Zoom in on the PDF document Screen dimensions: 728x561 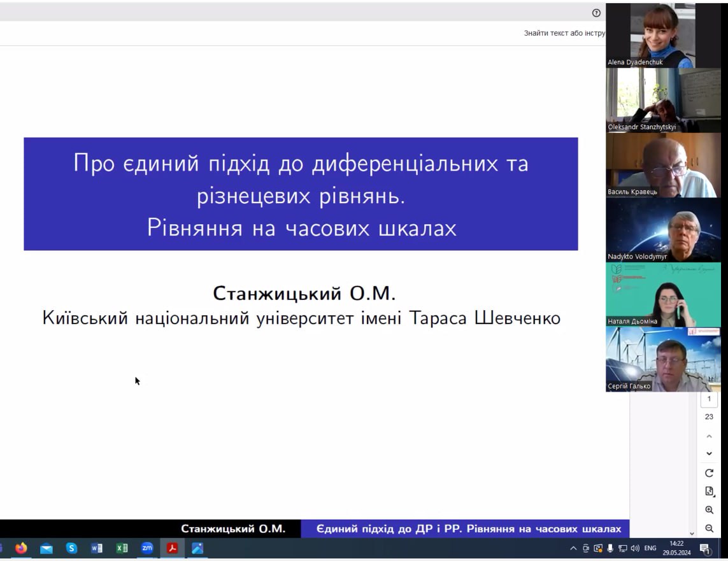[709, 510]
